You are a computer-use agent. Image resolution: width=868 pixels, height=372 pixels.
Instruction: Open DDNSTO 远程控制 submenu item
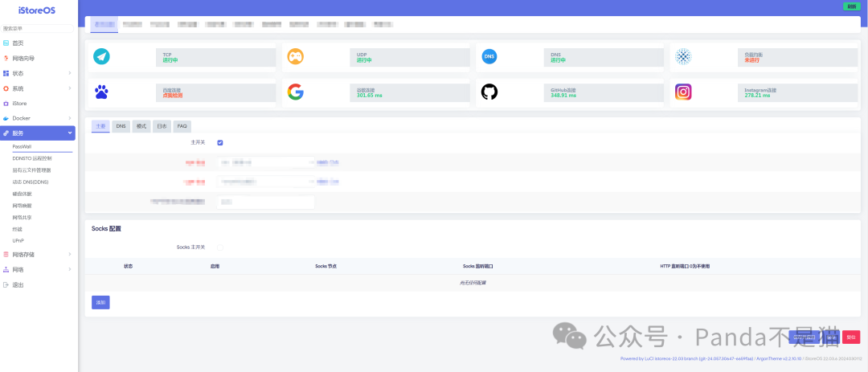(31, 158)
